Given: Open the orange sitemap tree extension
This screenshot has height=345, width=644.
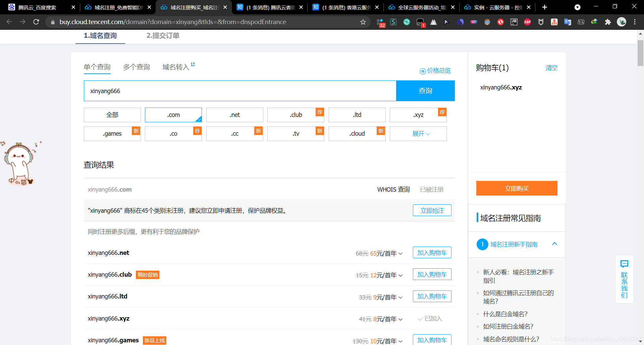Looking at the screenshot, I should tap(554, 22).
